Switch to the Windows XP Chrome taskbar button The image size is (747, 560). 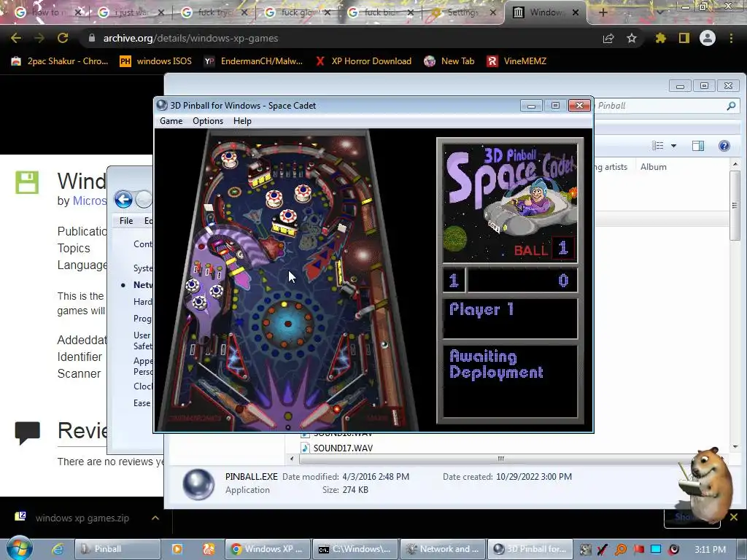click(267, 549)
